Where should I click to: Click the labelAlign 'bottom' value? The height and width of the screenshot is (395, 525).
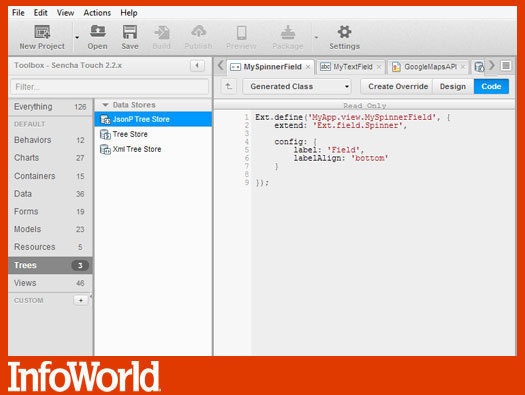(x=370, y=158)
